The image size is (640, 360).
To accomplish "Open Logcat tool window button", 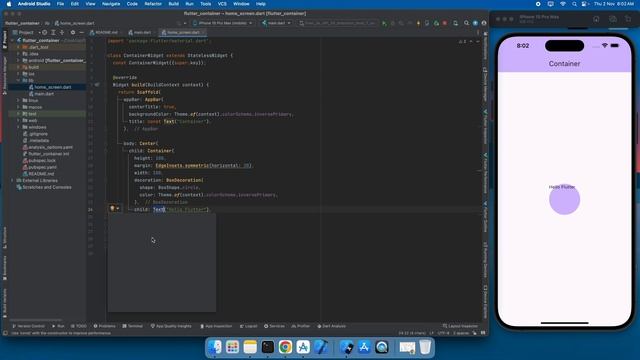I will 249,326.
